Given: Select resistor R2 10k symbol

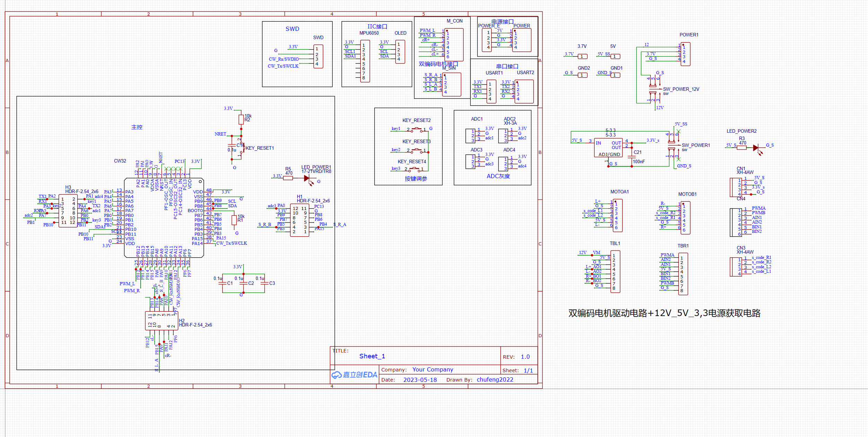Looking at the screenshot, I should coord(241,120).
